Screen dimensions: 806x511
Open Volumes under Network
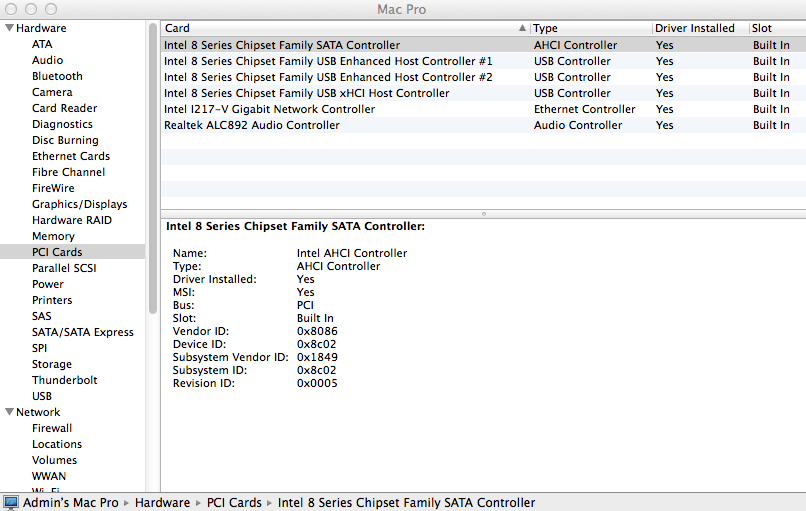[54, 460]
